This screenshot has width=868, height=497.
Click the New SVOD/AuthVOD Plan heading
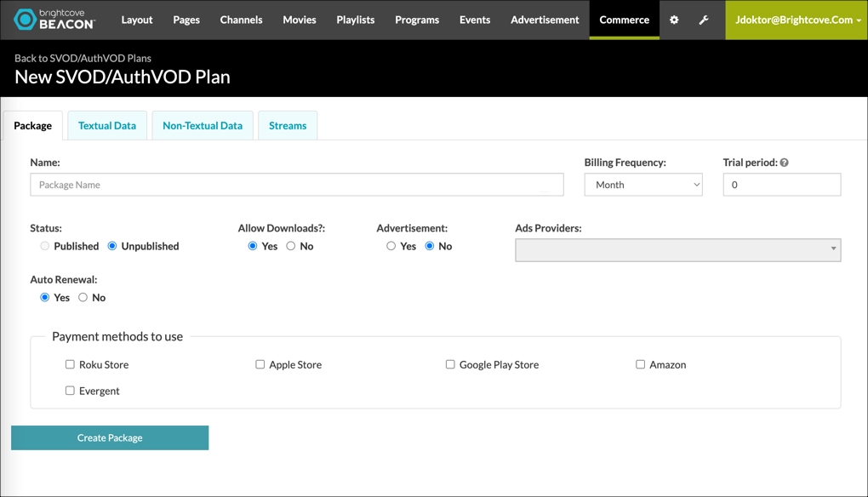pyautogui.click(x=123, y=77)
